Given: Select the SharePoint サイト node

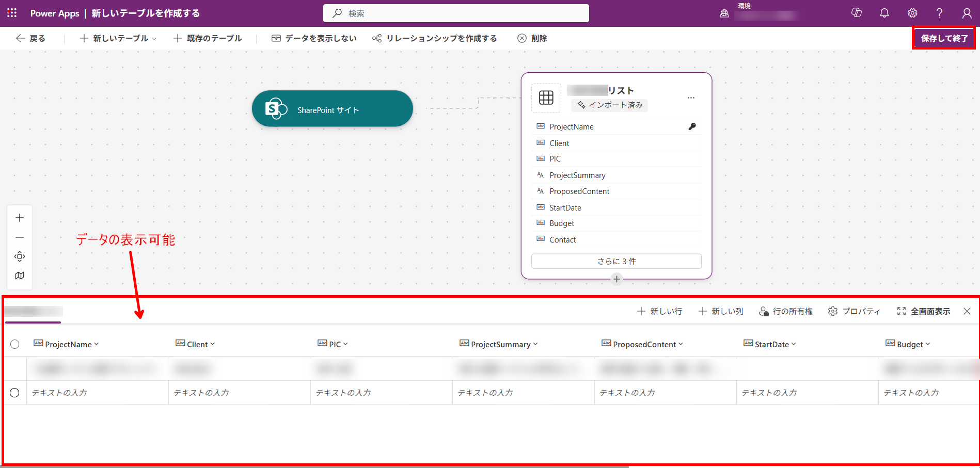Looking at the screenshot, I should (x=333, y=108).
